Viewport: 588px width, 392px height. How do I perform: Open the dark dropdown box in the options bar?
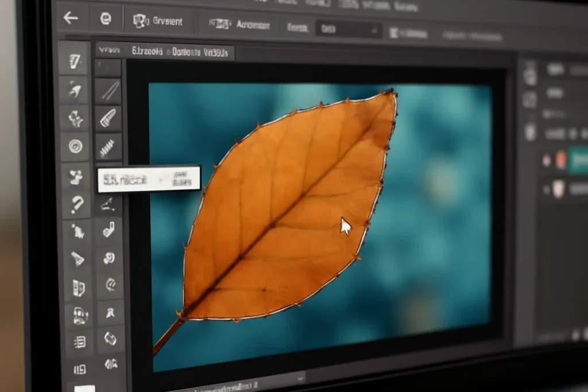349,29
